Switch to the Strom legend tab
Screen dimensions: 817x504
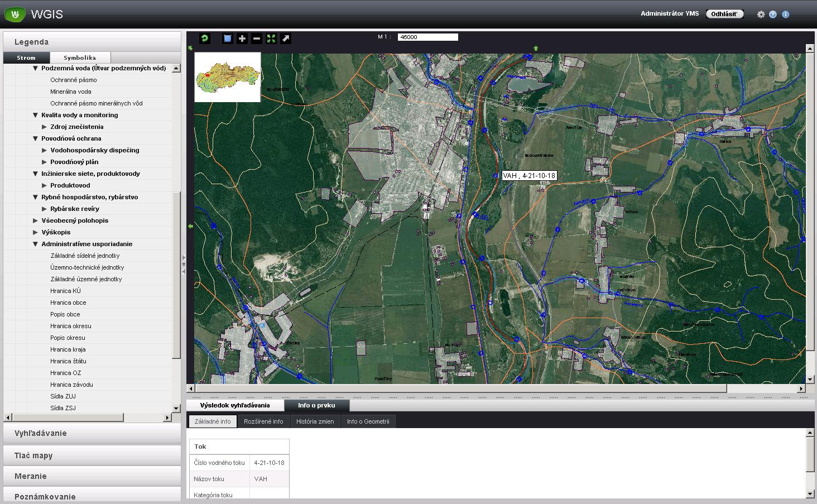(x=26, y=57)
